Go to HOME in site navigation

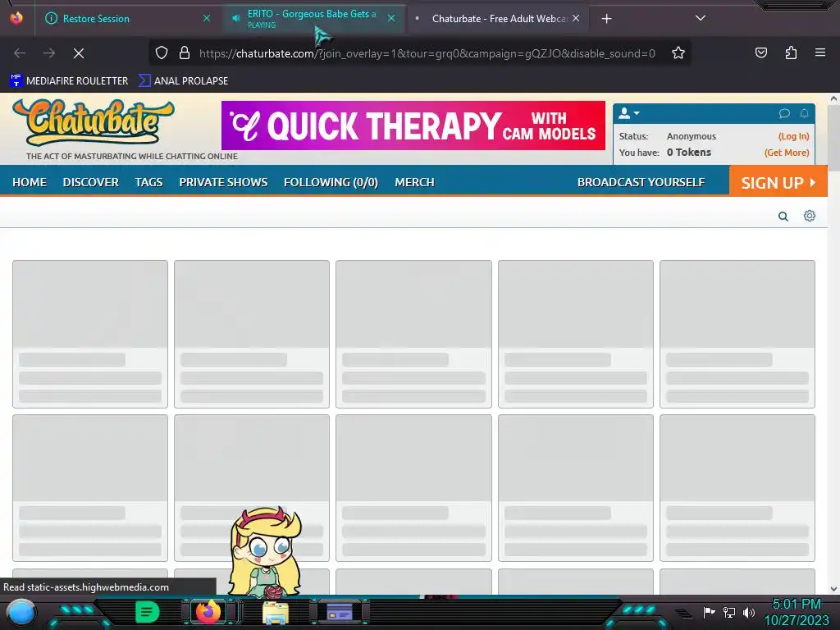pyautogui.click(x=30, y=182)
